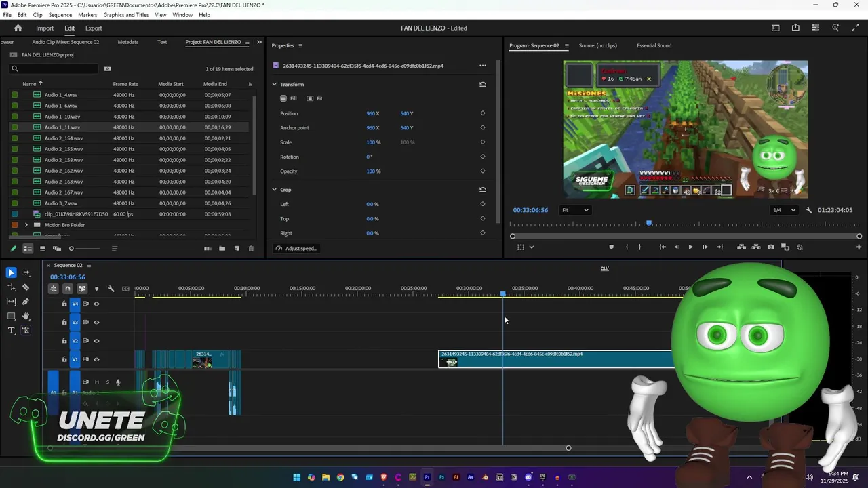Open program monitor settings wrench
This screenshot has width=868, height=488.
click(809, 210)
